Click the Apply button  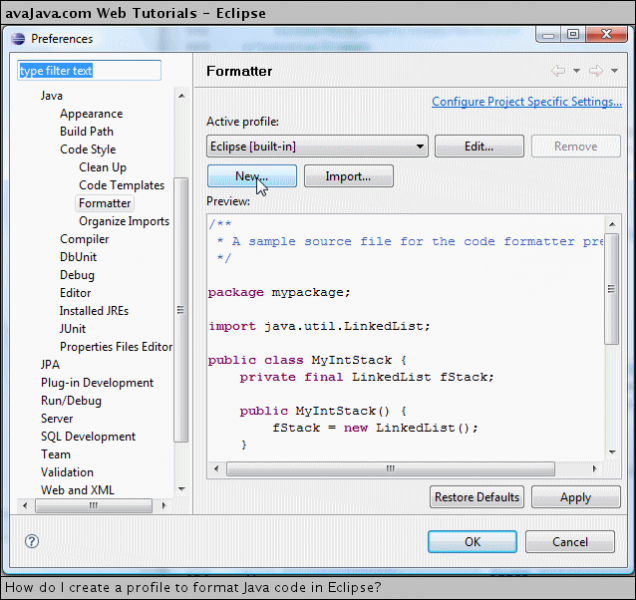click(575, 497)
